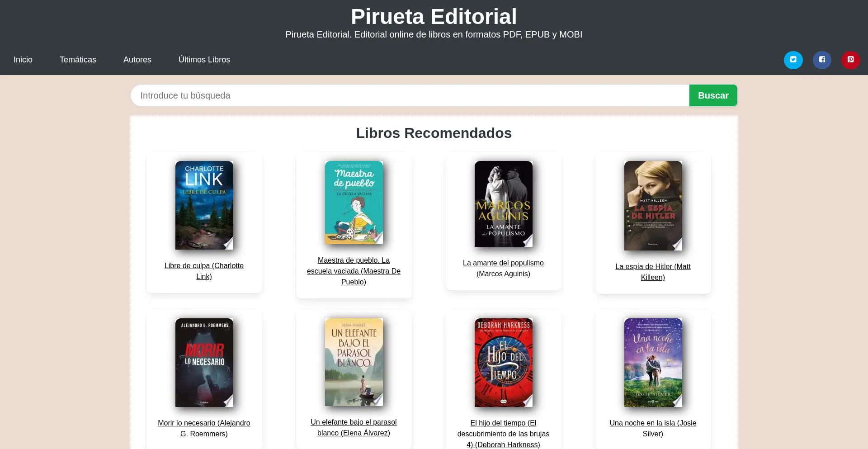The height and width of the screenshot is (449, 868).
Task: Follow the 'Morir lo necesario (Alejandro G. Roemmers)' link
Action: point(204,429)
